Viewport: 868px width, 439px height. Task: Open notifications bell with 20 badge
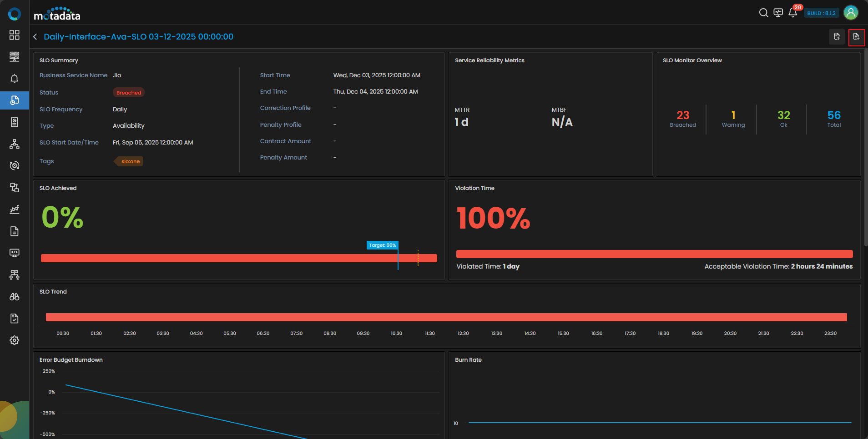(792, 13)
